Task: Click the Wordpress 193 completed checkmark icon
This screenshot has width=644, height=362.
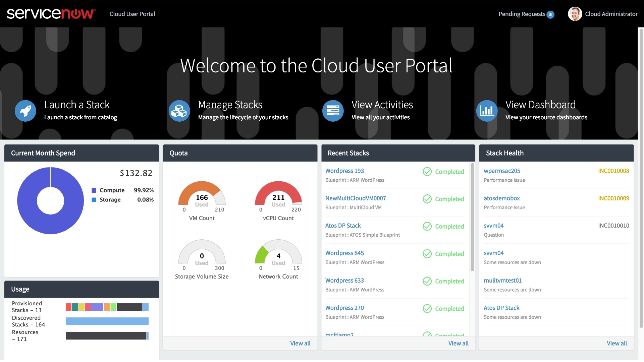Action: click(427, 172)
